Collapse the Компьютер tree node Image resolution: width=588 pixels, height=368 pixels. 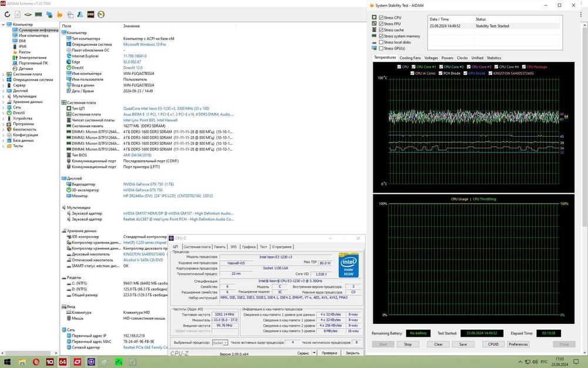coord(4,24)
